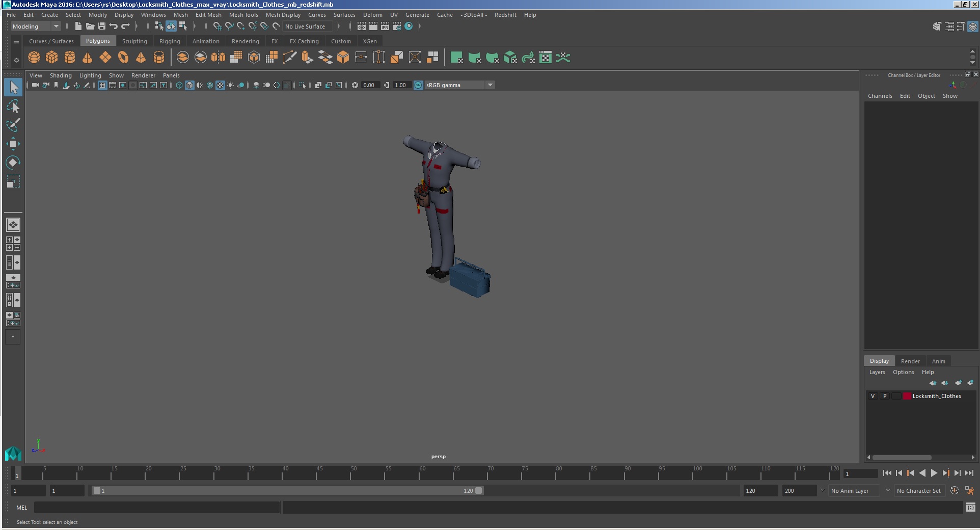Click the No Live Surface field
The image size is (980, 530).
[x=308, y=26]
